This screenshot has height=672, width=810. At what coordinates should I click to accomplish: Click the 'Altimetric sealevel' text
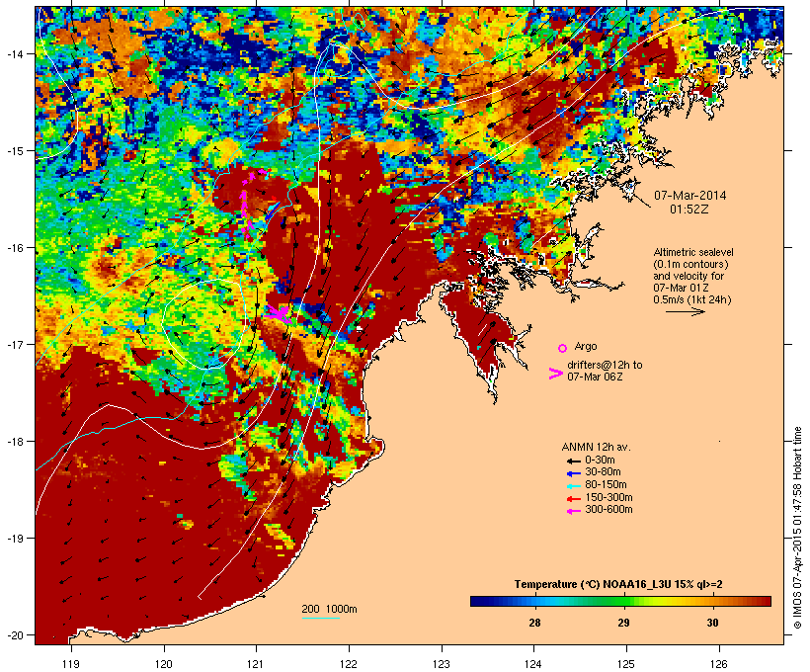pyautogui.click(x=693, y=252)
